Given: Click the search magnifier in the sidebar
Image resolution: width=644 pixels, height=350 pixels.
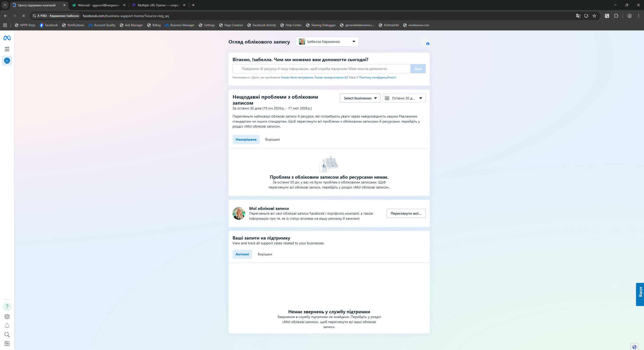Looking at the screenshot, I should pos(7,335).
